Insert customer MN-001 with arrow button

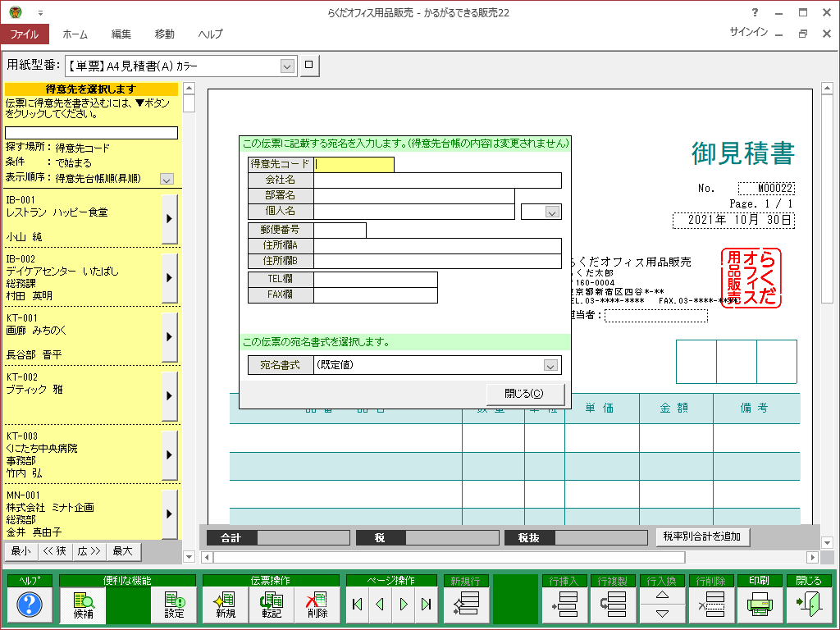(x=169, y=514)
